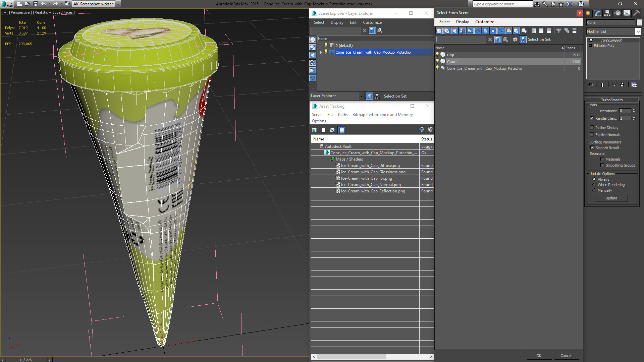Open the Hierarchy command panel tab
This screenshot has height=362, width=644.
(x=607, y=13)
